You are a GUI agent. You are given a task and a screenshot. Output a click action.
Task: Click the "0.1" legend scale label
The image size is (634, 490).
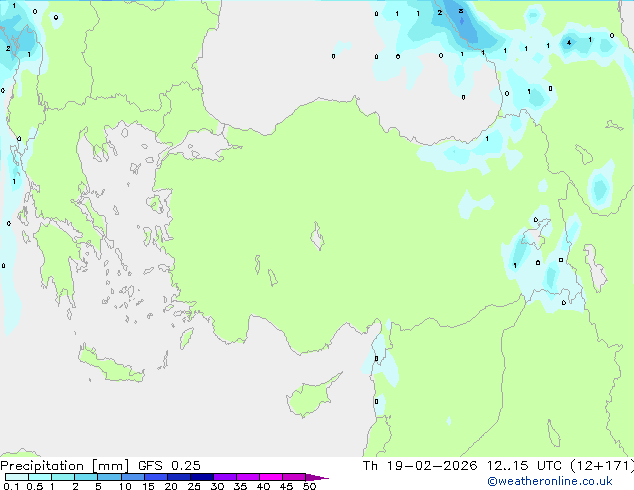(x=11, y=486)
